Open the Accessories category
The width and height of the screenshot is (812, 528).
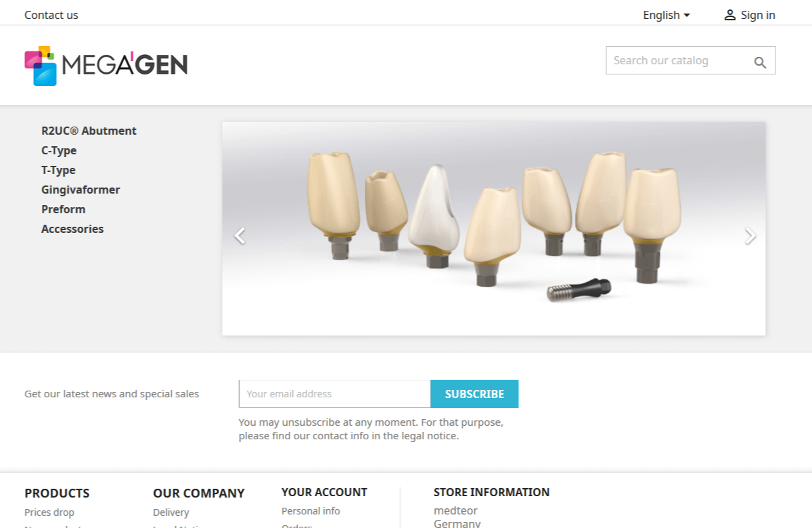pos(72,229)
